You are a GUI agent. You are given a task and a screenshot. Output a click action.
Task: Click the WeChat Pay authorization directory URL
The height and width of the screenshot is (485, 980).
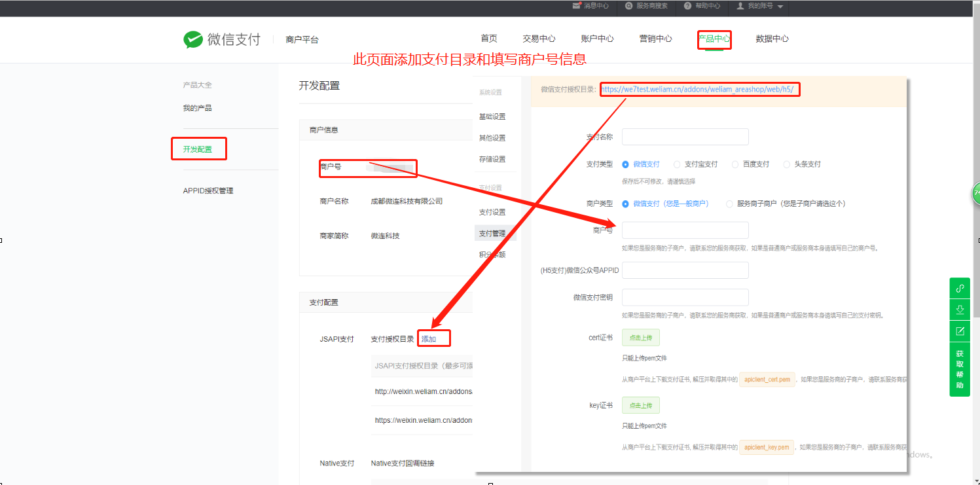pyautogui.click(x=697, y=90)
